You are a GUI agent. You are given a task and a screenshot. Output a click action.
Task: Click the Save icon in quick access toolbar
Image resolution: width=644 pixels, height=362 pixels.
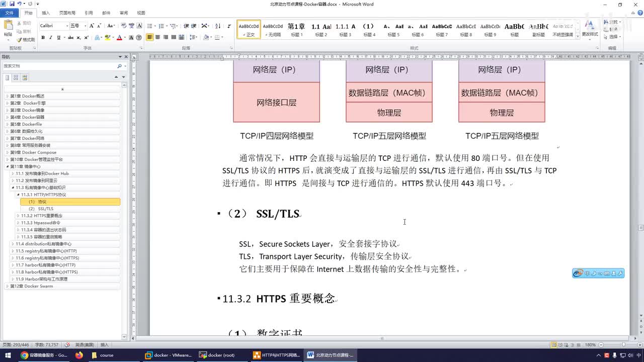tap(12, 4)
